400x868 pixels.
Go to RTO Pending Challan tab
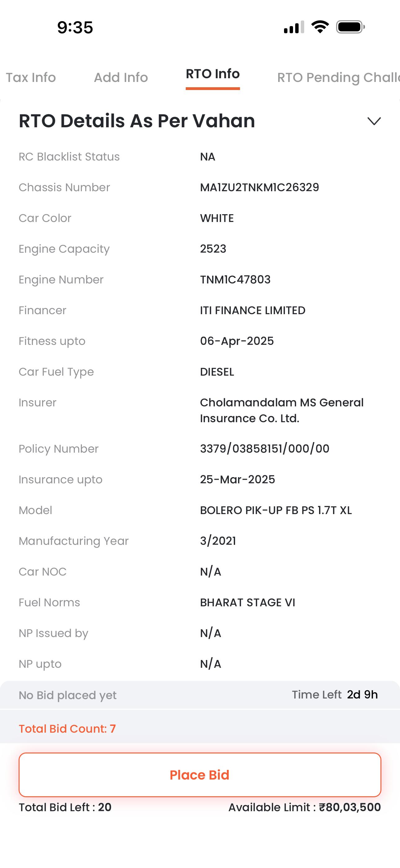[x=338, y=78]
